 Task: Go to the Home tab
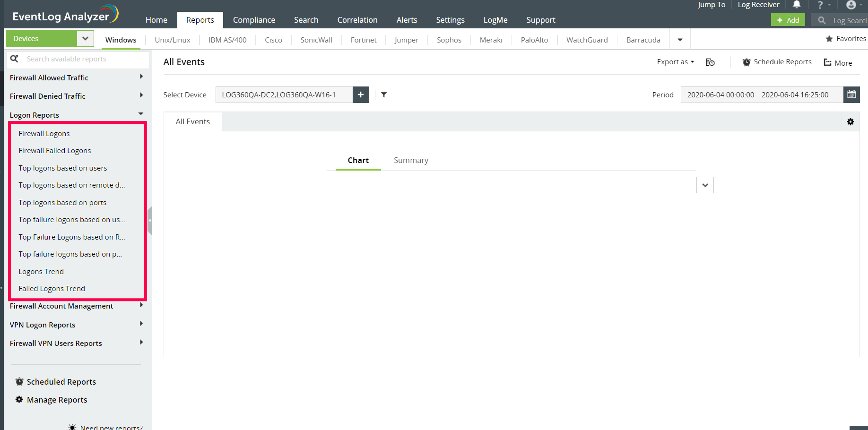tap(156, 20)
